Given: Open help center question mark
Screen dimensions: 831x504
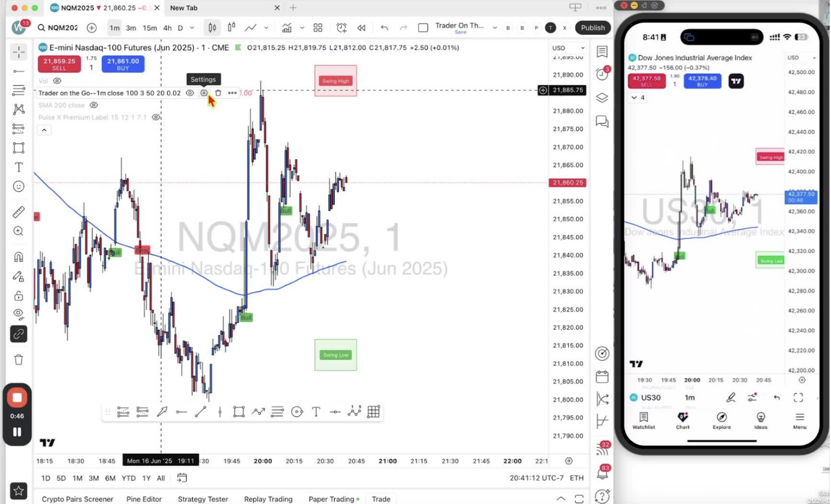Looking at the screenshot, I should pos(602,496).
